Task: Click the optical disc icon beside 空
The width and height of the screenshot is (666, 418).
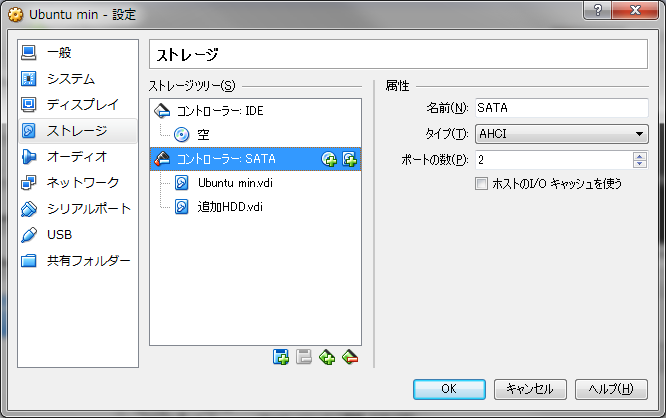Action: [182, 135]
